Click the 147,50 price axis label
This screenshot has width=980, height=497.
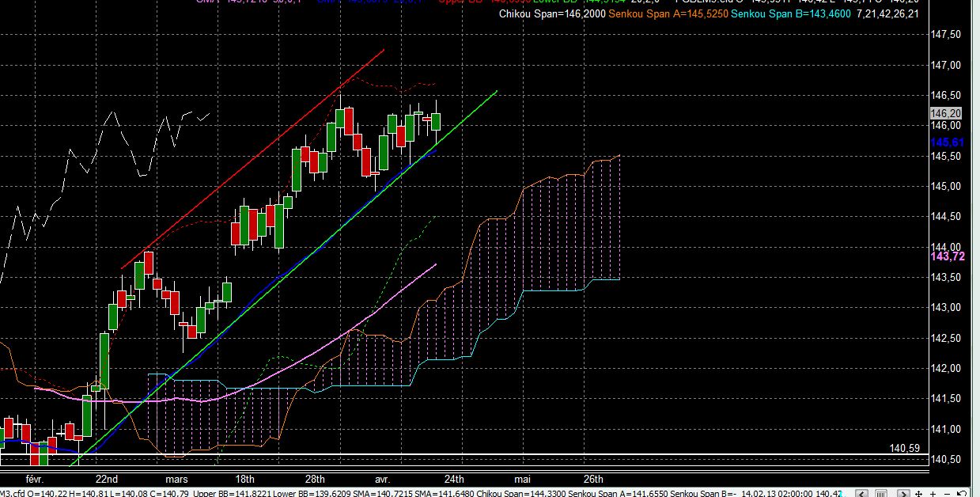coord(946,35)
